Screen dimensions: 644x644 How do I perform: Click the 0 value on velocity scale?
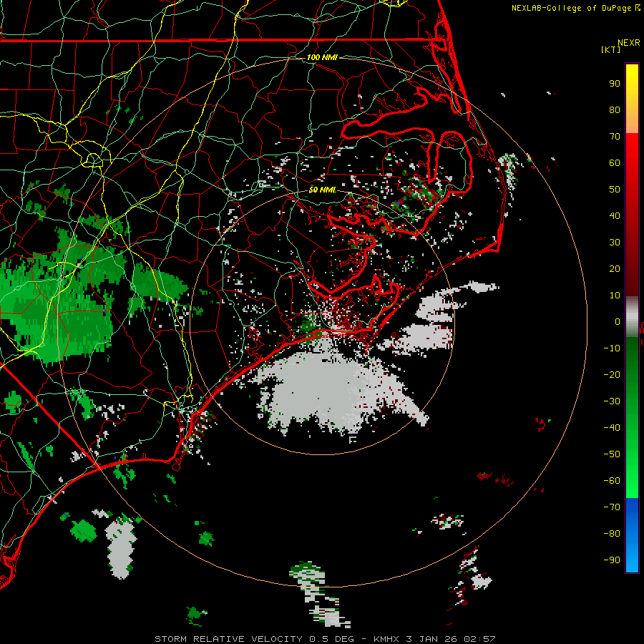point(618,321)
